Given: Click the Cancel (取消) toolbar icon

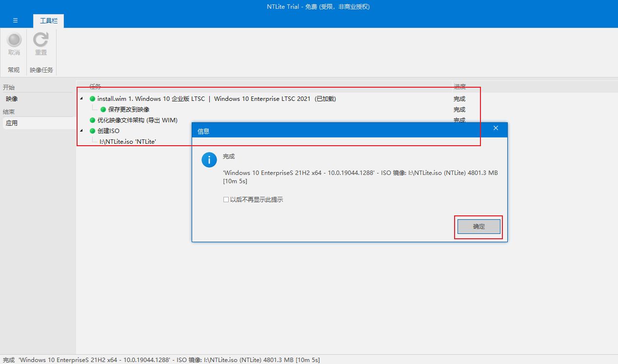Looking at the screenshot, I should [14, 43].
